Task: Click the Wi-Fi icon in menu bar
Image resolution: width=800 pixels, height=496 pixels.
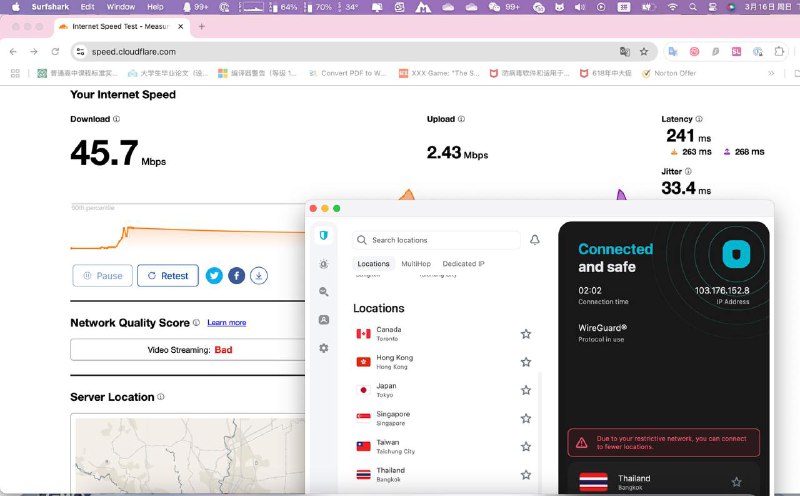Action: tap(672, 7)
